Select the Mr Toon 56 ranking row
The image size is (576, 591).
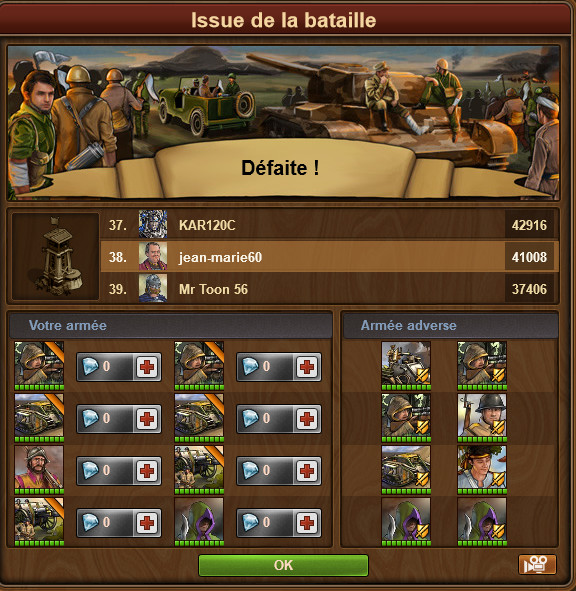tap(329, 289)
